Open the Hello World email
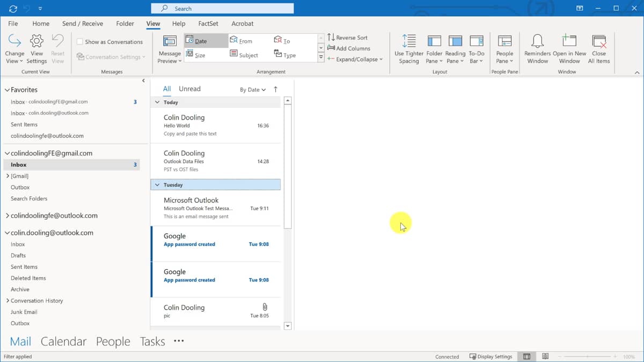The height and width of the screenshot is (362, 644). 216,125
